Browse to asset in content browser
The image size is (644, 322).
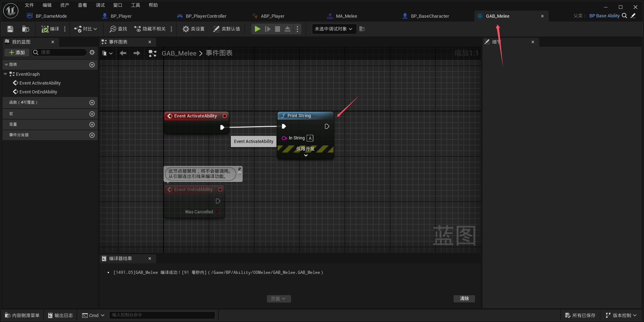point(25,29)
